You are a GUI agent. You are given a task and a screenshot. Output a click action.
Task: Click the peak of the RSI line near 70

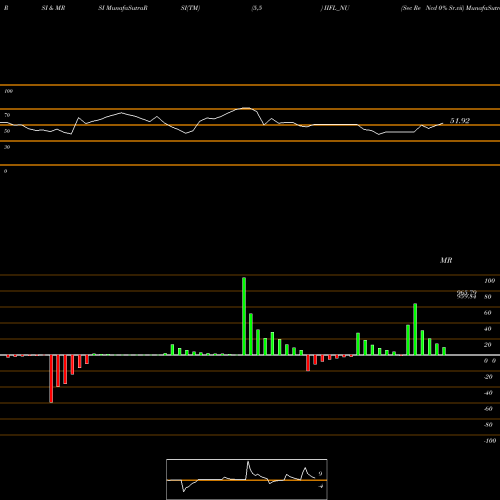[246, 108]
